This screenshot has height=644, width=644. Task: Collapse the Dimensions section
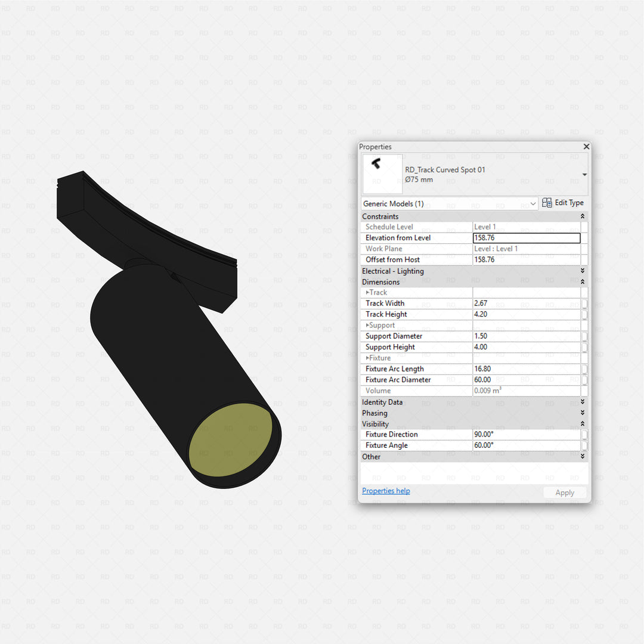click(583, 281)
